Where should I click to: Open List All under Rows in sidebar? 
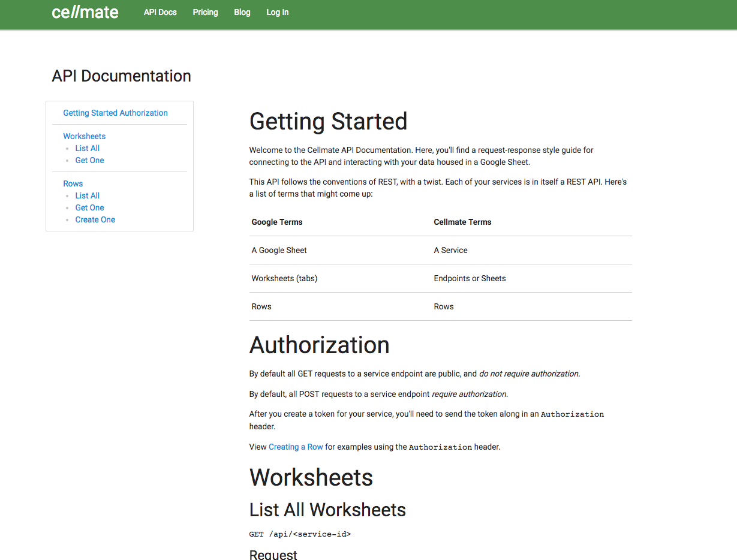point(88,195)
